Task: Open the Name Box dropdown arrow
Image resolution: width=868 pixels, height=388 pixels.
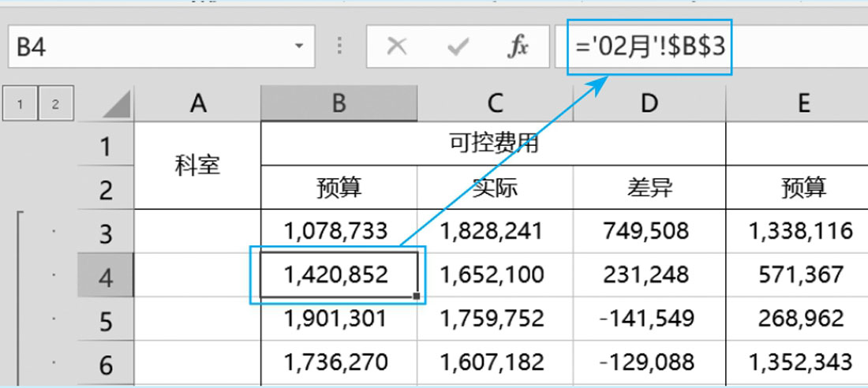Action: coord(298,47)
